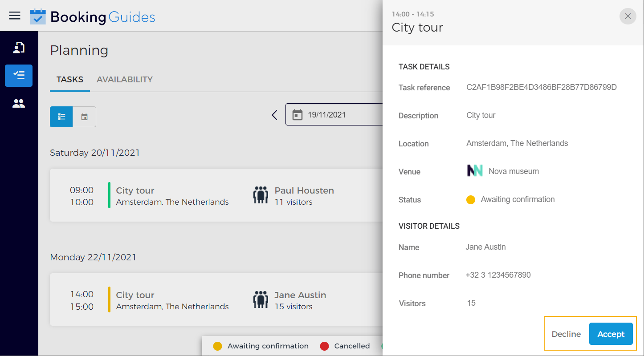This screenshot has height=356, width=644.
Task: Click the Description value City tour
Action: click(481, 115)
